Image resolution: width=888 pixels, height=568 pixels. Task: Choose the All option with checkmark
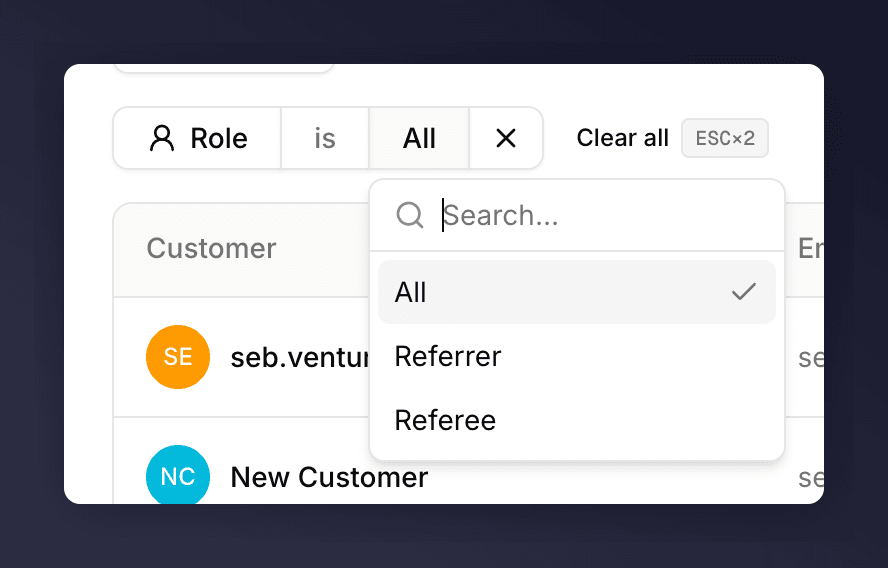[x=577, y=292]
